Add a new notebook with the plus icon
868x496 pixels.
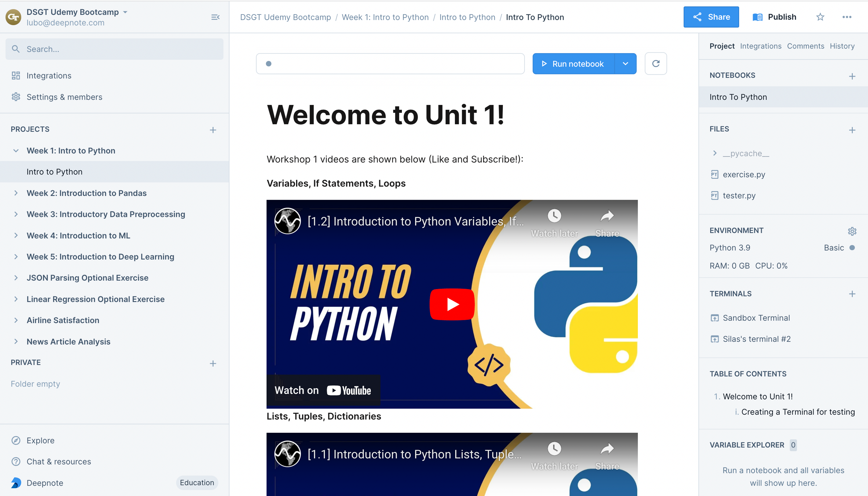tap(852, 76)
